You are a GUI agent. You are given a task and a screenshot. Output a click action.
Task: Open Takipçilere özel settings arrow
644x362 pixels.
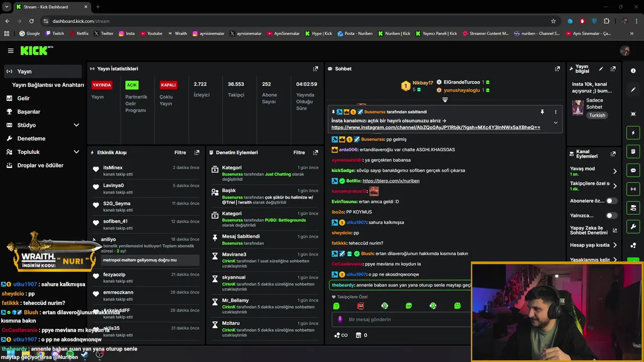pyautogui.click(x=615, y=186)
